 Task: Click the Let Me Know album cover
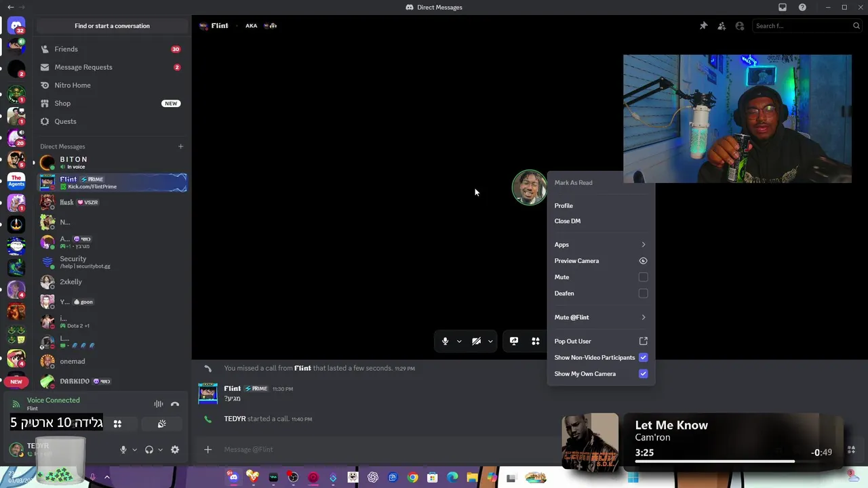(x=590, y=441)
